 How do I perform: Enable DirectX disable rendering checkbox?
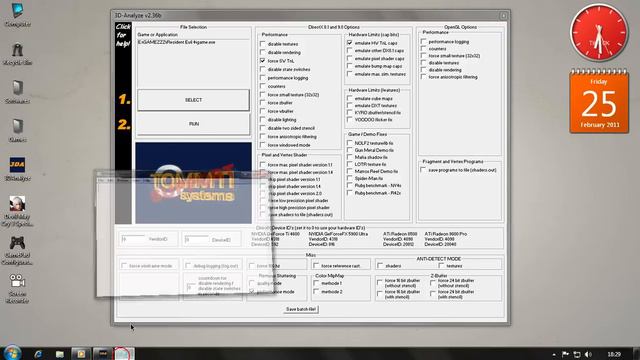tap(262, 52)
